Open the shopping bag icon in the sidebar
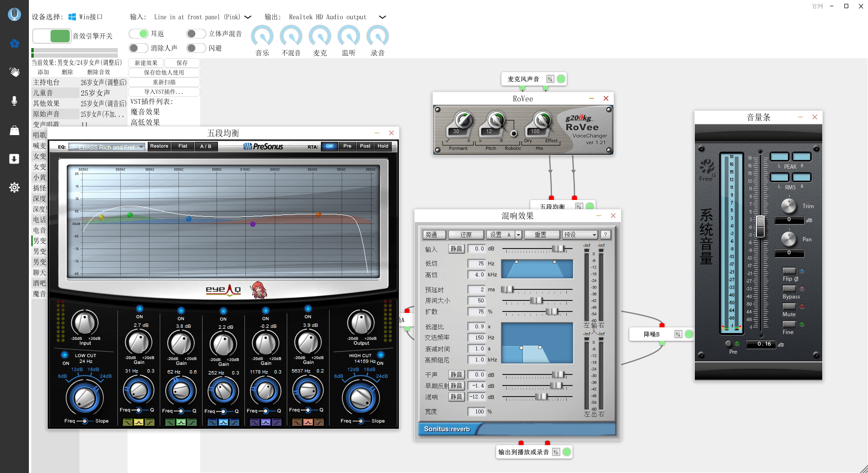The height and width of the screenshot is (473, 868). [x=14, y=130]
